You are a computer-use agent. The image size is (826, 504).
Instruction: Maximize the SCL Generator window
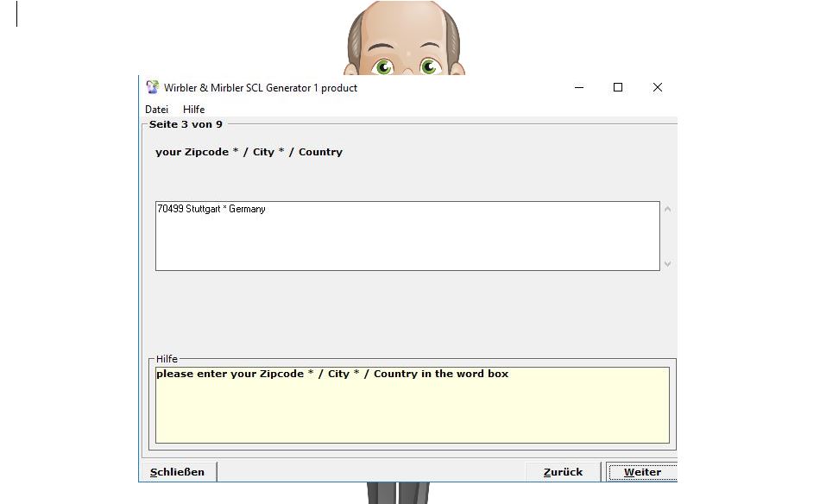[x=618, y=87]
